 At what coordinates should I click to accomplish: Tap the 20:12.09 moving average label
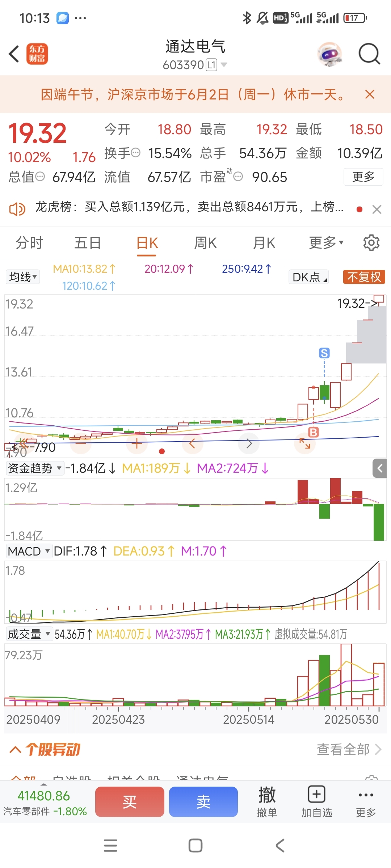169,269
